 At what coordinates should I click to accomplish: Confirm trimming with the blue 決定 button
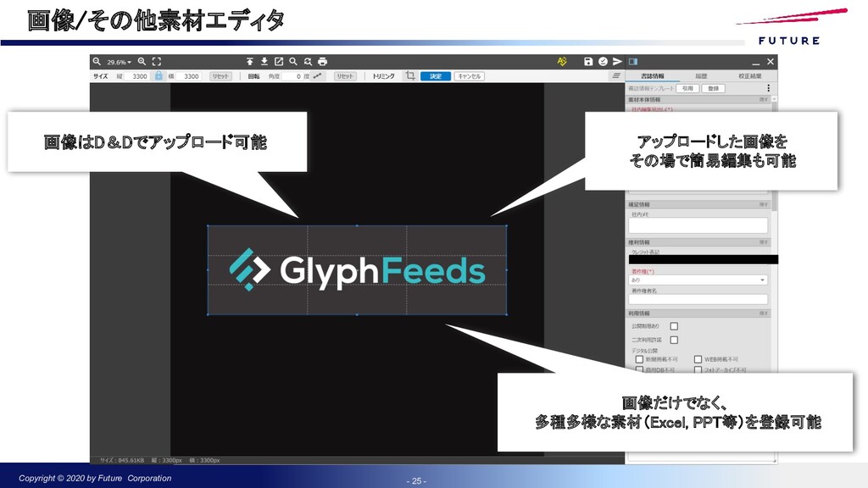(x=436, y=76)
